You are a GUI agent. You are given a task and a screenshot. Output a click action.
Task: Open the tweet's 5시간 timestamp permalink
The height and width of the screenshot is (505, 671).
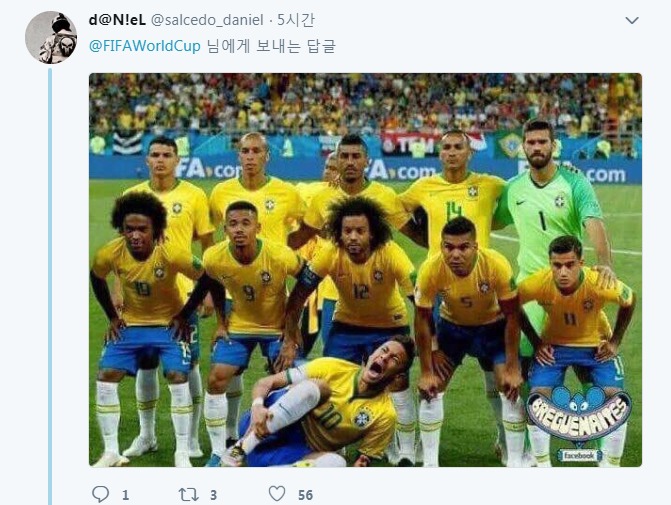[296, 20]
